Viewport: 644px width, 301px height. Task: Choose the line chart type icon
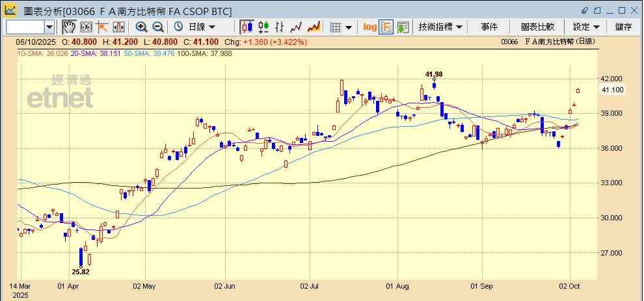pyautogui.click(x=297, y=27)
